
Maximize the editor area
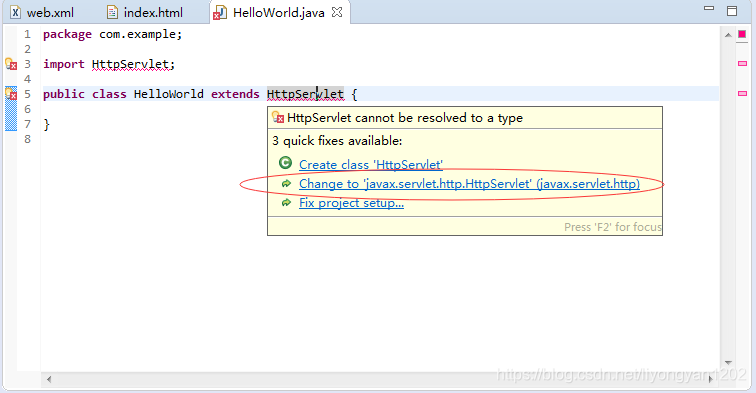pyautogui.click(x=732, y=11)
